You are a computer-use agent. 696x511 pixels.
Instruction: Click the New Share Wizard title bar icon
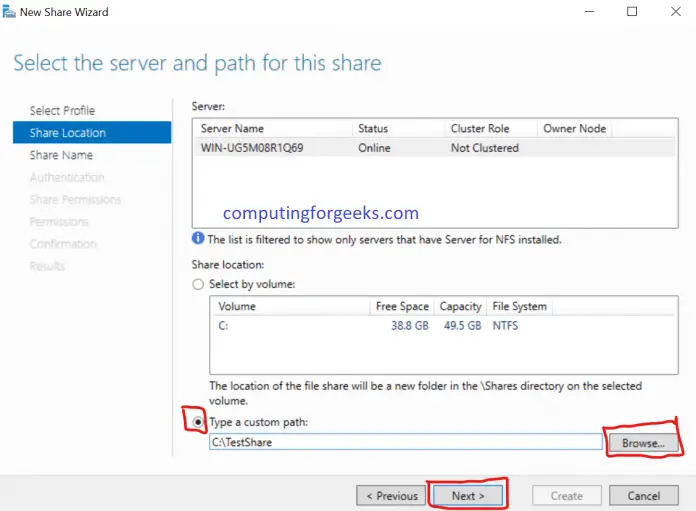pyautogui.click(x=10, y=12)
